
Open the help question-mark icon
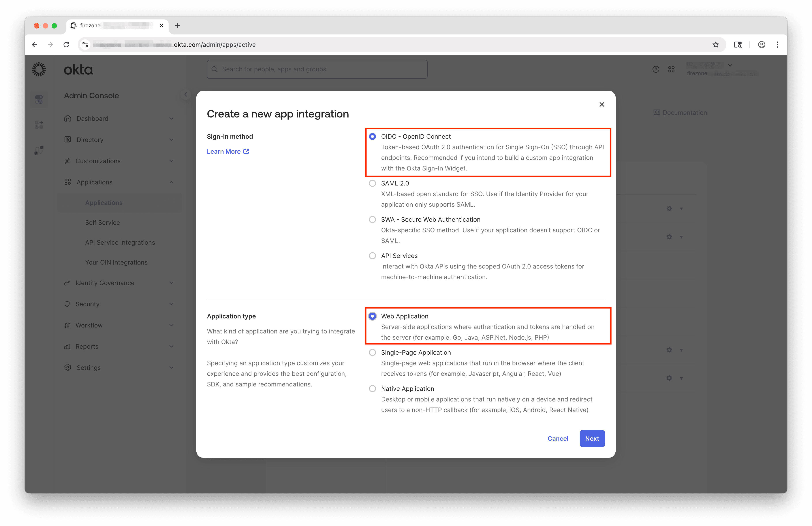(x=655, y=69)
